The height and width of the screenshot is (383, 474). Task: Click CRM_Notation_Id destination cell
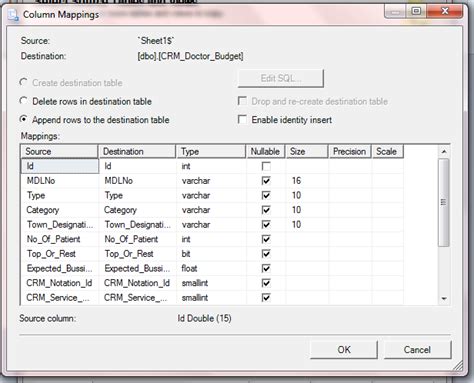[x=138, y=283]
